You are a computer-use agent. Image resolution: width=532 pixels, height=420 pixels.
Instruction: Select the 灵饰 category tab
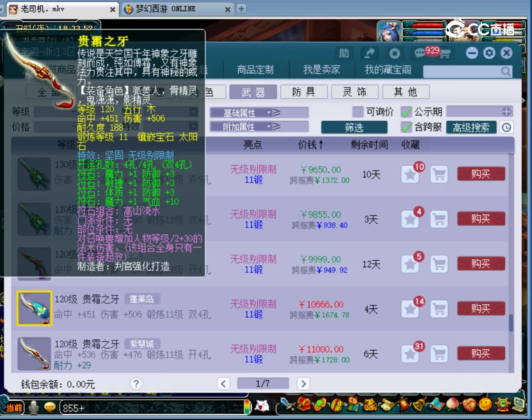tap(355, 92)
